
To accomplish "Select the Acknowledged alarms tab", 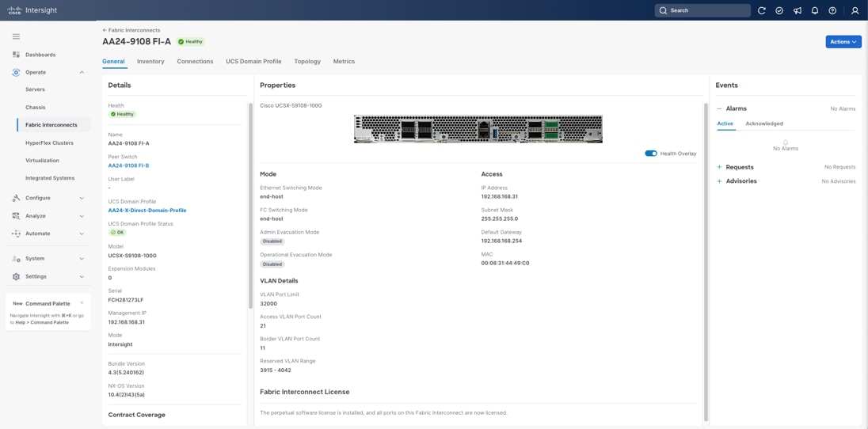I will coord(764,123).
